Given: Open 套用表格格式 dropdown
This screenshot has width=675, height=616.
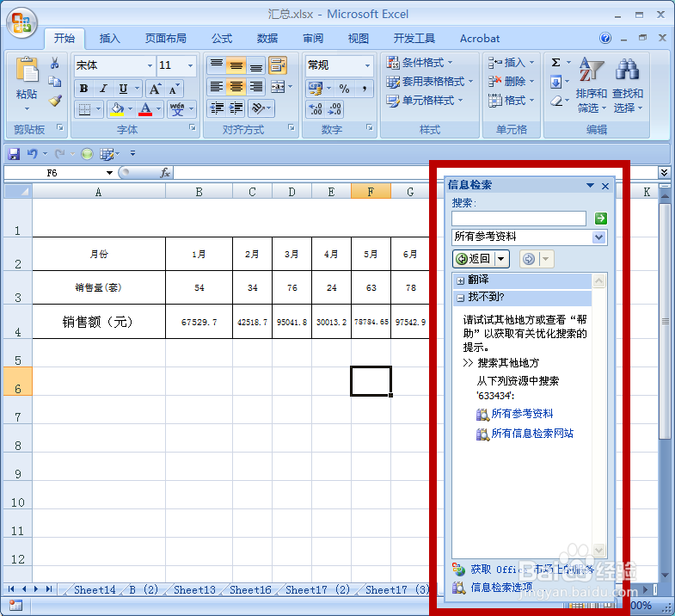Looking at the screenshot, I should [x=429, y=82].
